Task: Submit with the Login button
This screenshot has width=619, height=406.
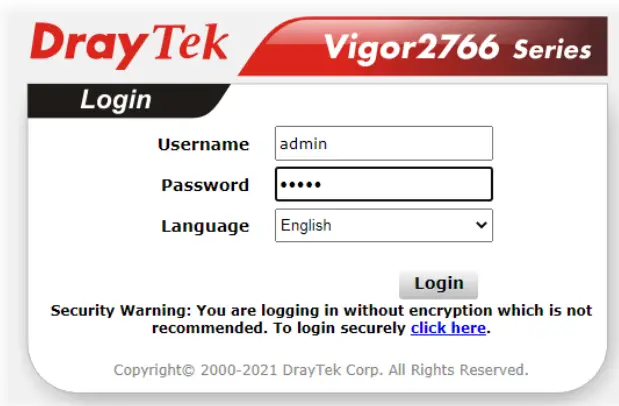Action: coord(439,284)
